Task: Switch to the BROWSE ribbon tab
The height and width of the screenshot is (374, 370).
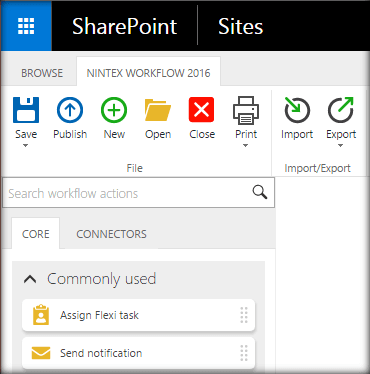Action: pos(42,73)
